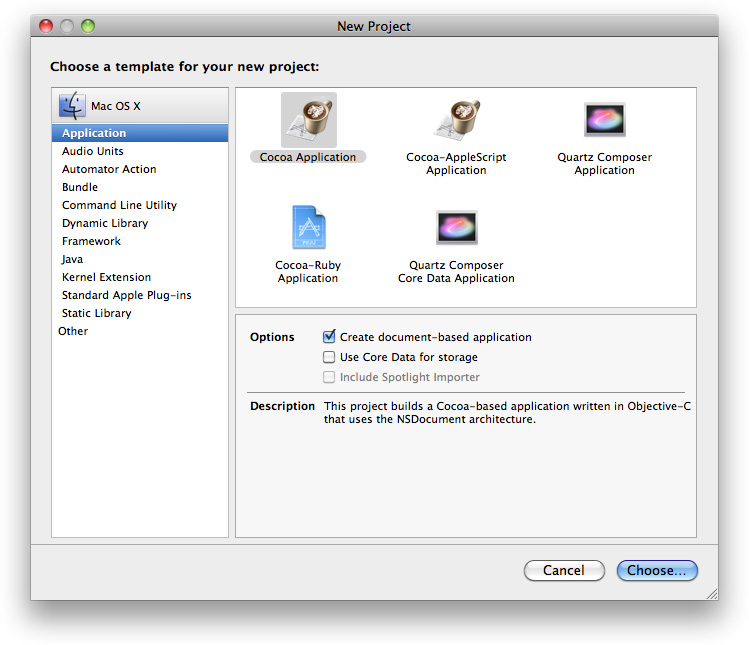Choose Quartz Composer Core Data Application icon
The image size is (749, 645).
[x=456, y=228]
